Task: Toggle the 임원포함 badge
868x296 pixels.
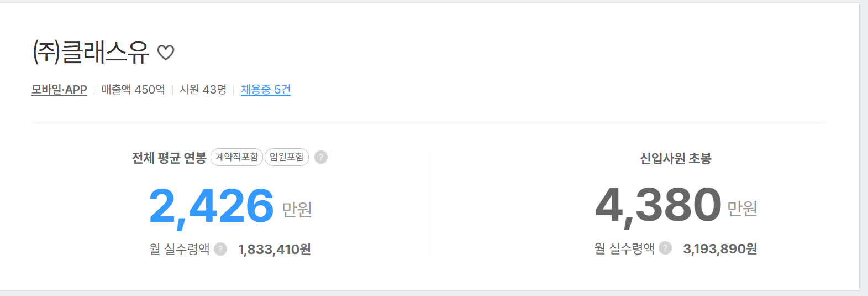Action: (286, 157)
